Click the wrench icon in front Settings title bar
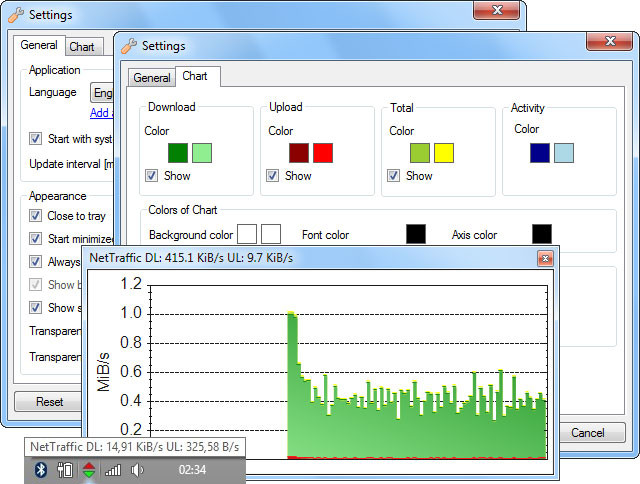 tap(128, 45)
